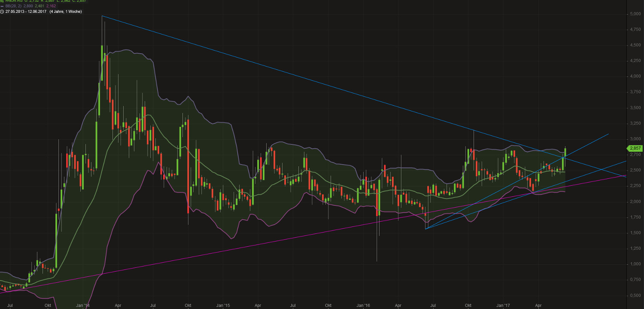Click the 0,750 price axis label
The width and height of the screenshot is (644, 309).
(x=636, y=280)
